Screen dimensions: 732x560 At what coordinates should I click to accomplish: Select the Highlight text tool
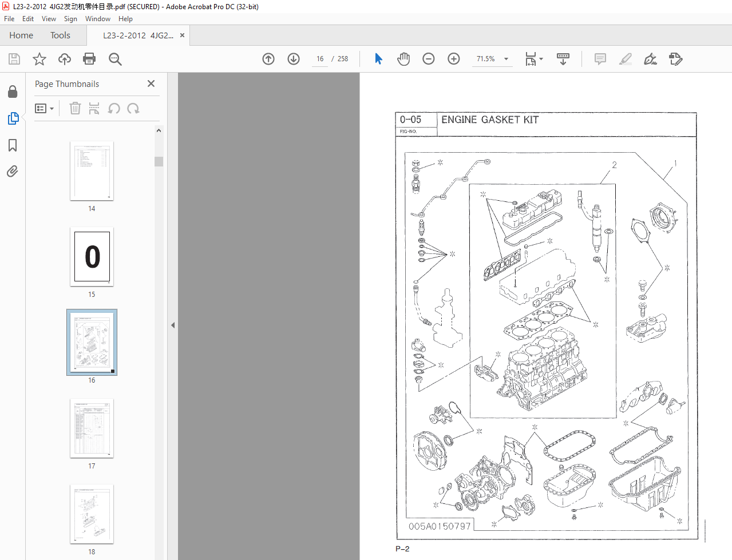coord(626,59)
